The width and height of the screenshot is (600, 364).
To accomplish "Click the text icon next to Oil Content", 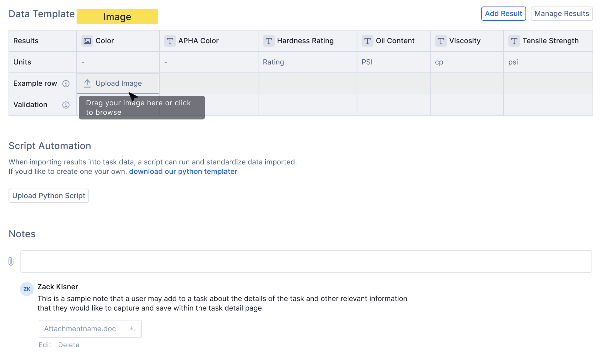I will [x=367, y=41].
